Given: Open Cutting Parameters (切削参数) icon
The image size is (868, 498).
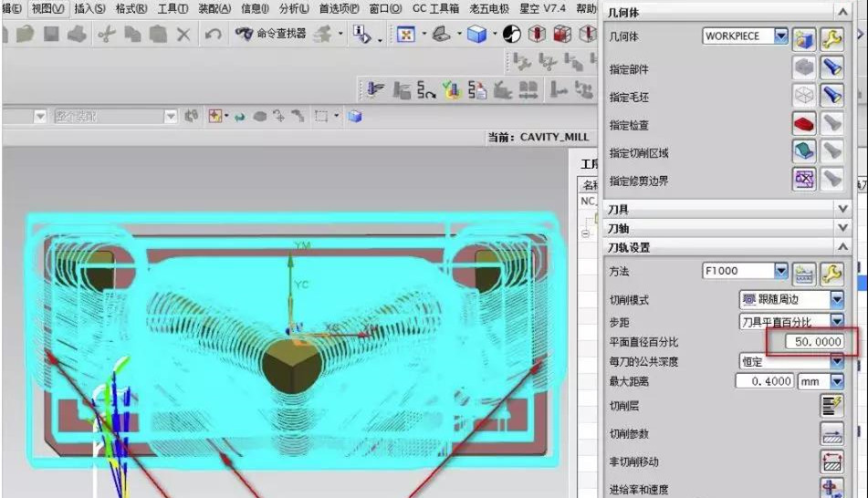Looking at the screenshot, I should tap(831, 434).
